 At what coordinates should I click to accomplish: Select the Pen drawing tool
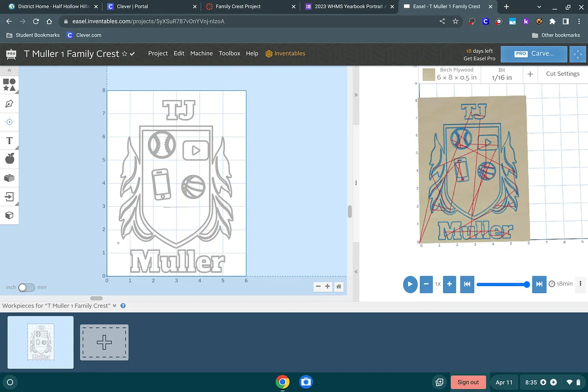pos(9,103)
